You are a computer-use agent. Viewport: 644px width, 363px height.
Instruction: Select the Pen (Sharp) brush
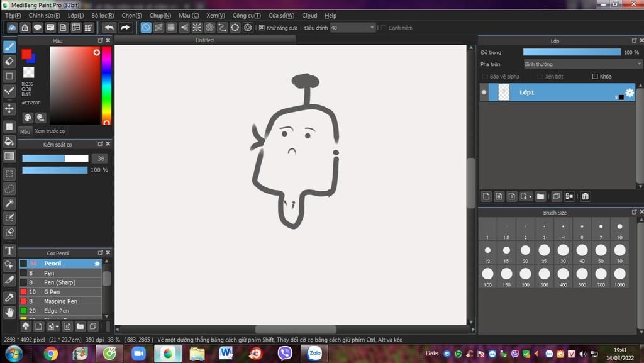pyautogui.click(x=60, y=282)
